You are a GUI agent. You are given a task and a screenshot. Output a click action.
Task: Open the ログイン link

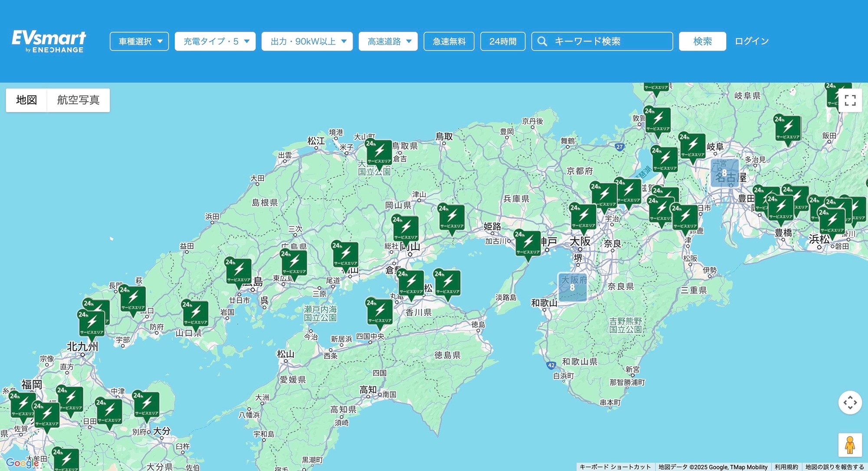coord(751,41)
